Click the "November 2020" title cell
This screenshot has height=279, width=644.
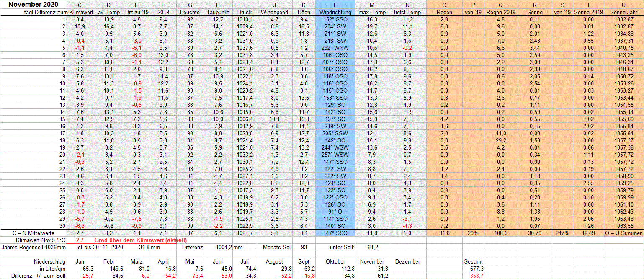coord(33,5)
